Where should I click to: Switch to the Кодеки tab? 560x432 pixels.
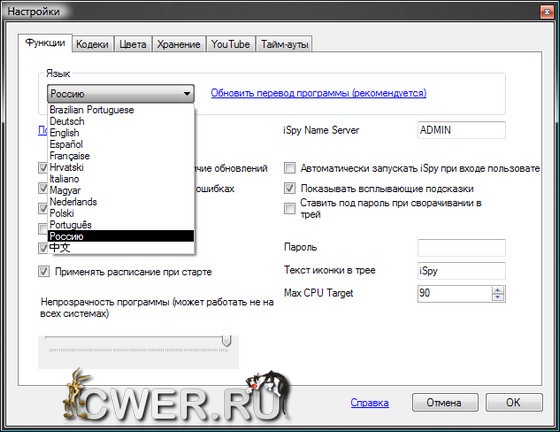[92, 44]
